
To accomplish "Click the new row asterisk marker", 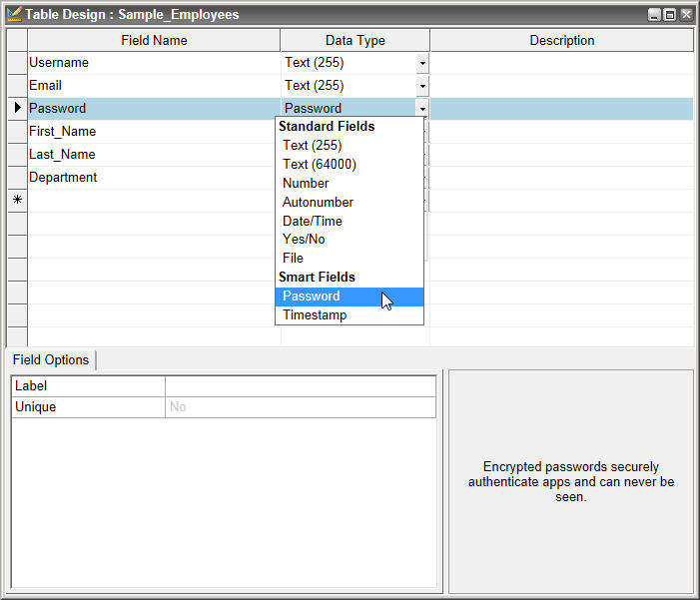I will click(17, 201).
